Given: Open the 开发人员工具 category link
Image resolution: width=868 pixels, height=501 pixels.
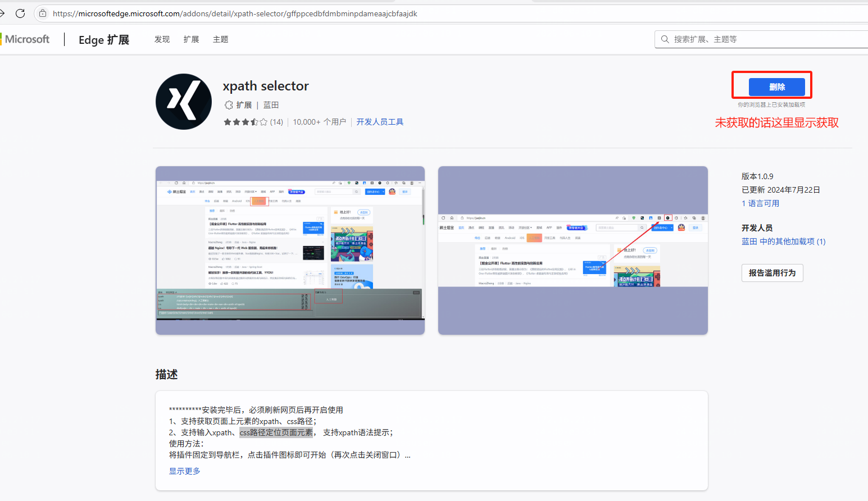Looking at the screenshot, I should point(380,121).
